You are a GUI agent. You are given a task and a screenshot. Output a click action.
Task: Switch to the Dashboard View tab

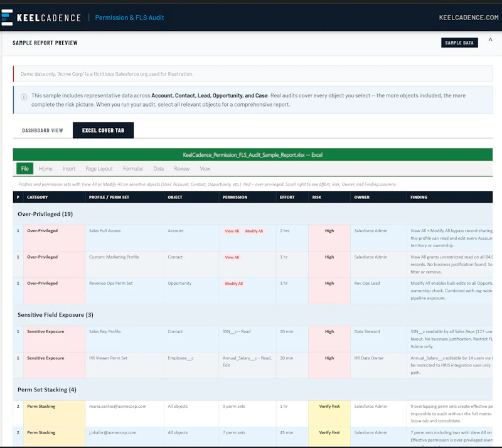(x=43, y=131)
